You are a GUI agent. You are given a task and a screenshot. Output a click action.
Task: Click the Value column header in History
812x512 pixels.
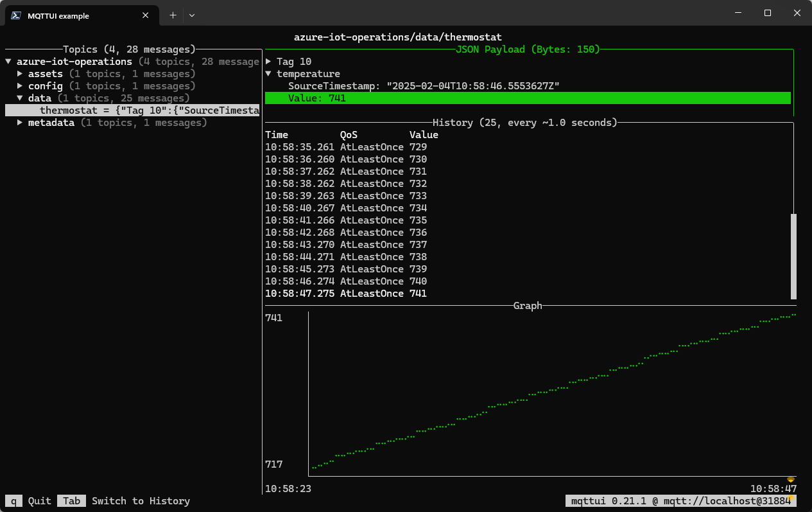424,135
